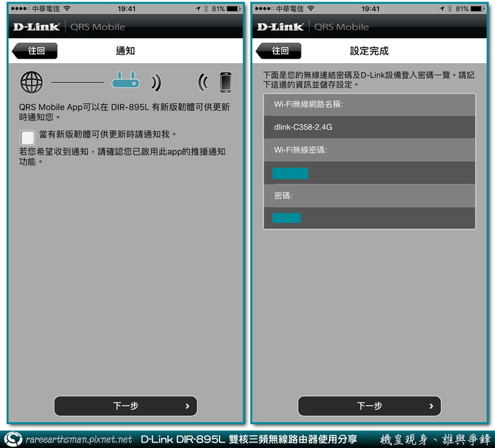
Task: Click the D-Link logo on the left screen
Action: 36,27
